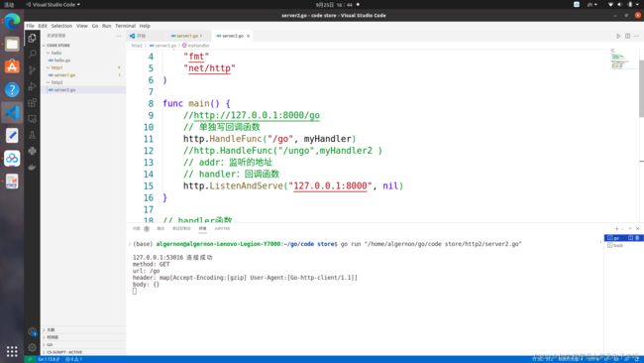Click the Go version status bar item
The height and width of the screenshot is (363, 644).
click(49, 359)
